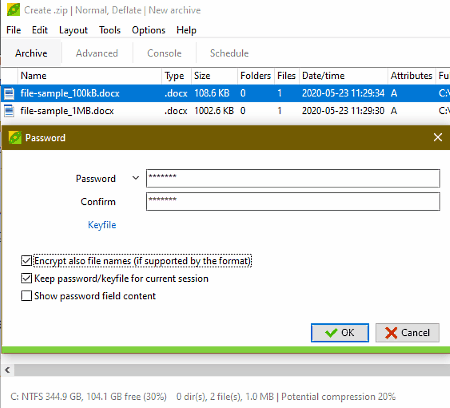The height and width of the screenshot is (408, 450).
Task: Uncheck Keep password/keyfile for current session
Action: 26,278
